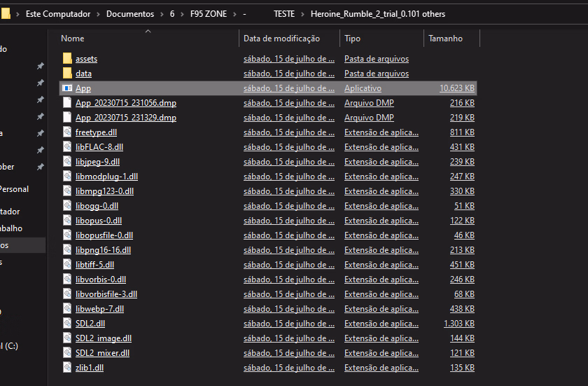Click freetype.dll file name
Screen dimensions: 588x386
click(x=96, y=132)
